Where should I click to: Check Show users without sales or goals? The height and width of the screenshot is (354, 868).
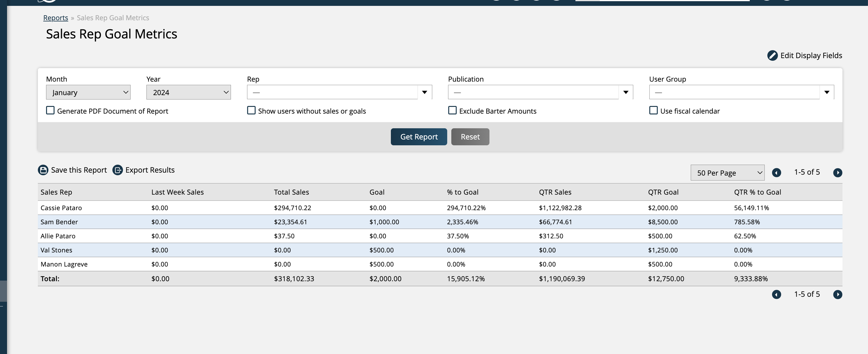(251, 111)
